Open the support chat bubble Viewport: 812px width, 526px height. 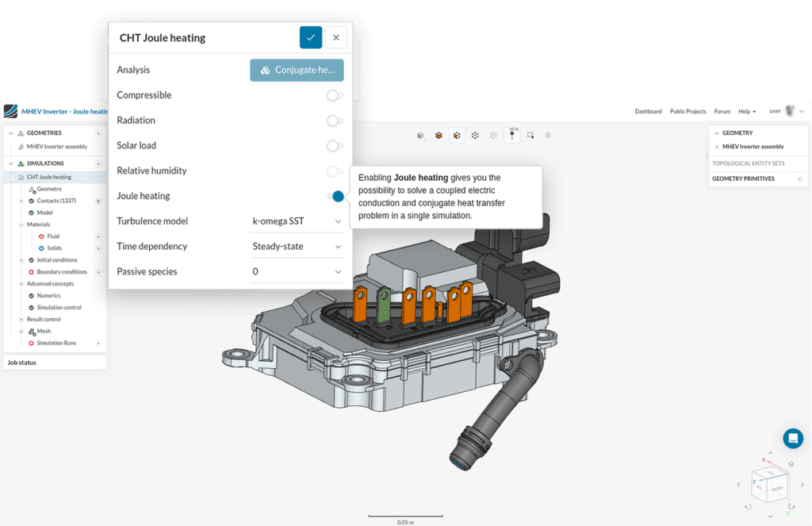[793, 438]
